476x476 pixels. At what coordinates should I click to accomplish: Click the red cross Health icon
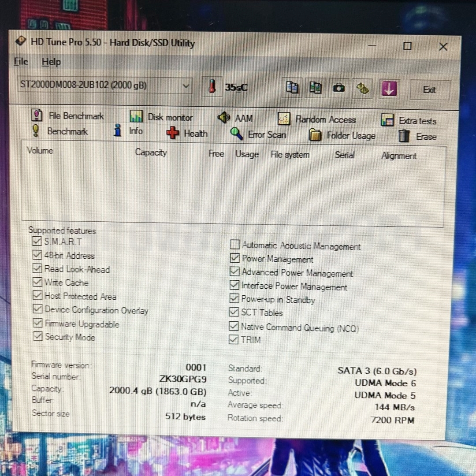coord(173,133)
